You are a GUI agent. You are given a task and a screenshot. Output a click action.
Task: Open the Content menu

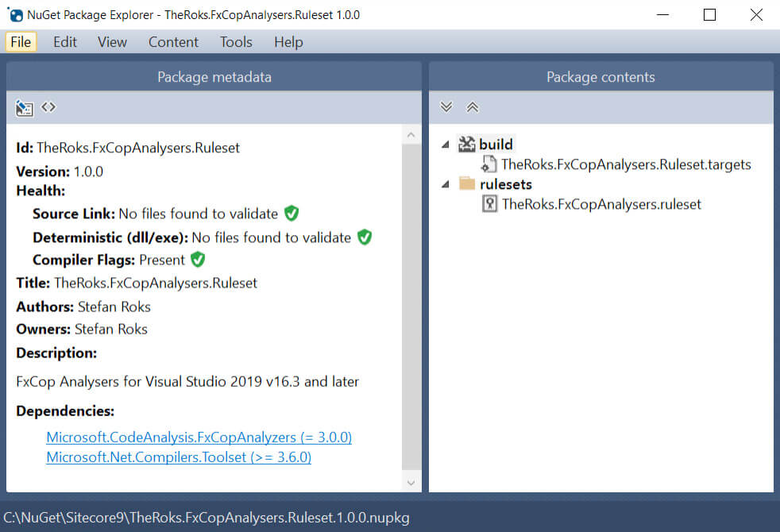173,42
